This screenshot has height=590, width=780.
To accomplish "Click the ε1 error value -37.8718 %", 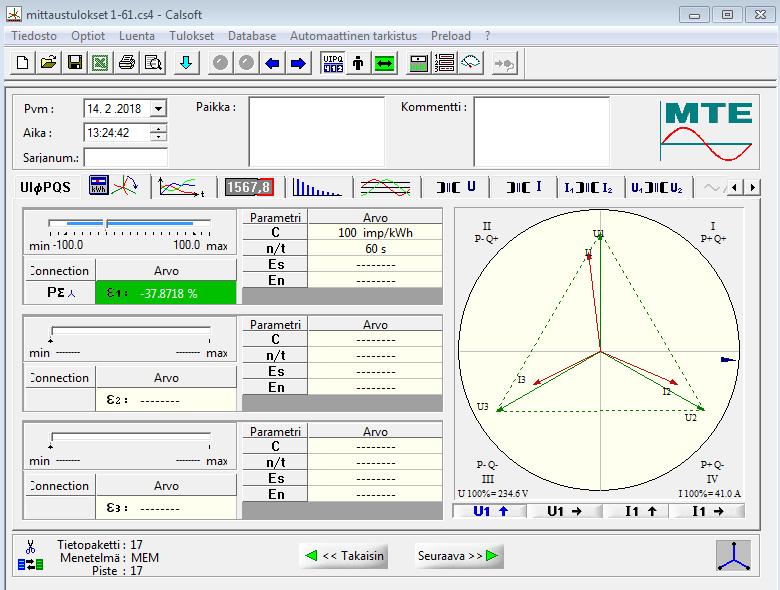I will click(166, 294).
